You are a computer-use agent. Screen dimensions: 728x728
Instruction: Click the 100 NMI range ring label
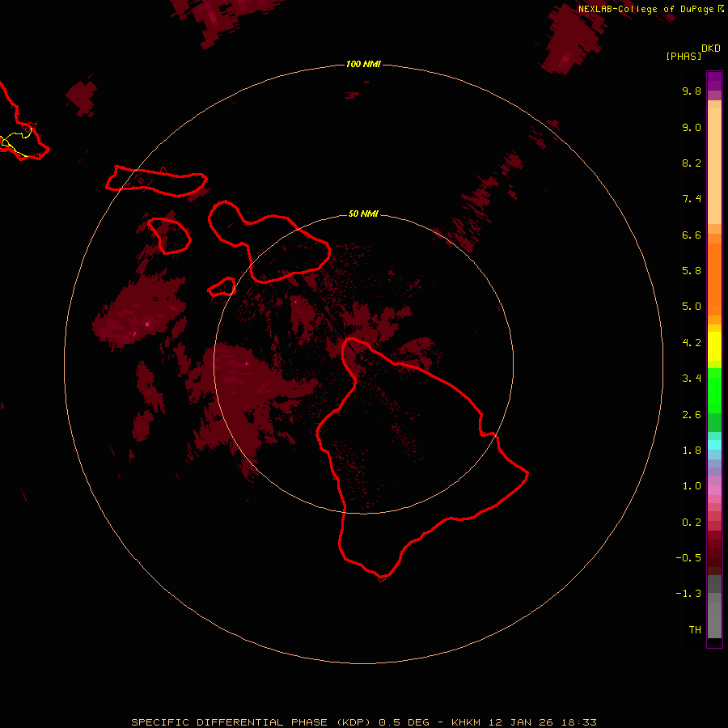363,64
